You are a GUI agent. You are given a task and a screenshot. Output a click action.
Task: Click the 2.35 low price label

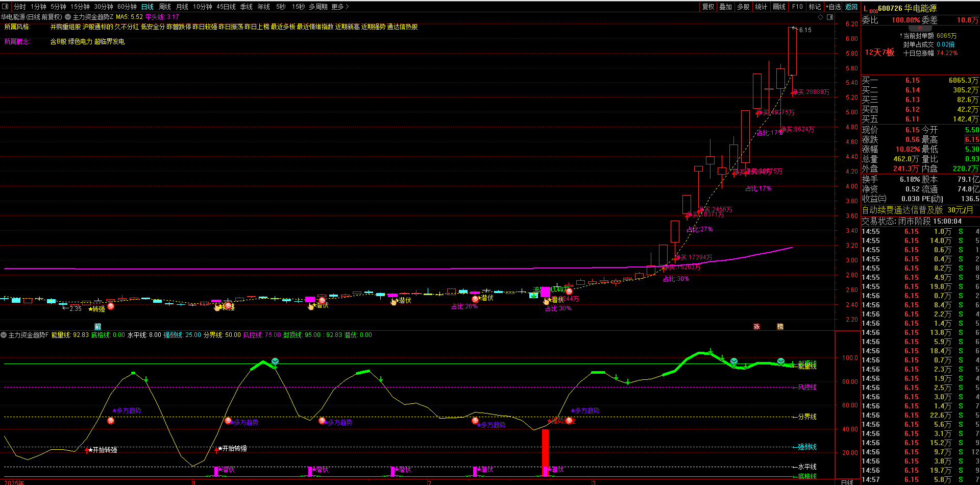pos(76,309)
